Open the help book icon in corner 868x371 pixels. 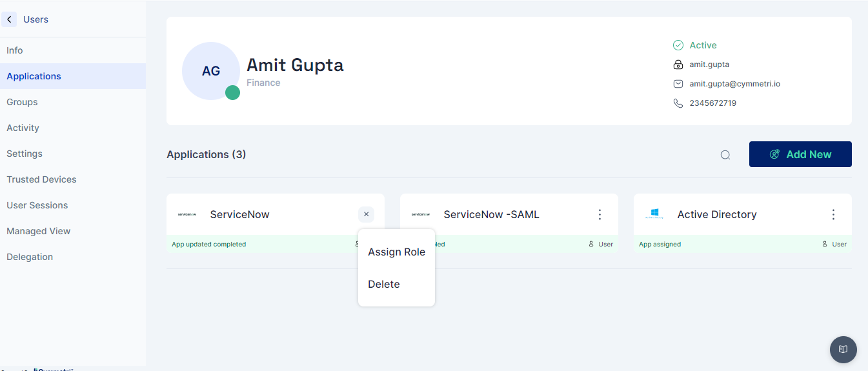(x=843, y=349)
